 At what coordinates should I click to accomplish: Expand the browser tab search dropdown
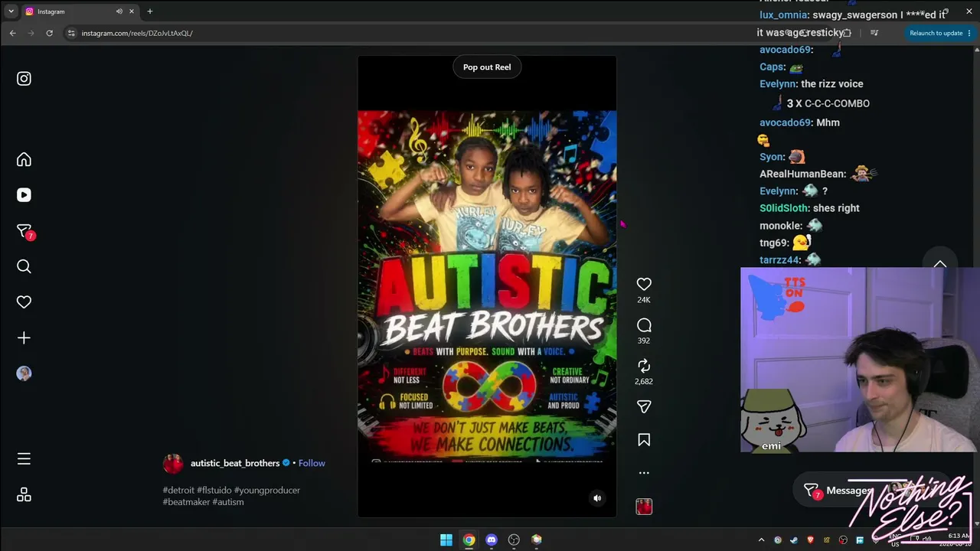tap(11, 11)
